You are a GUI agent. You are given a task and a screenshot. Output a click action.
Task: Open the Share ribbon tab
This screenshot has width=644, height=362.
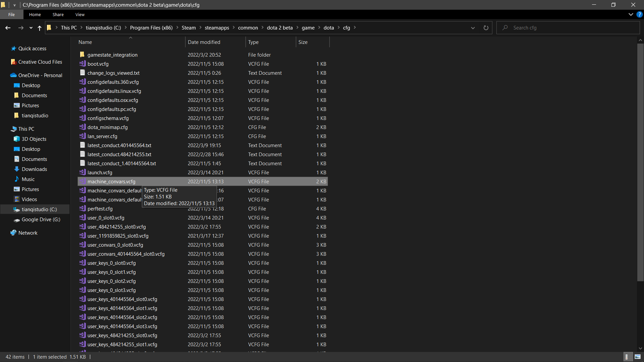click(58, 14)
